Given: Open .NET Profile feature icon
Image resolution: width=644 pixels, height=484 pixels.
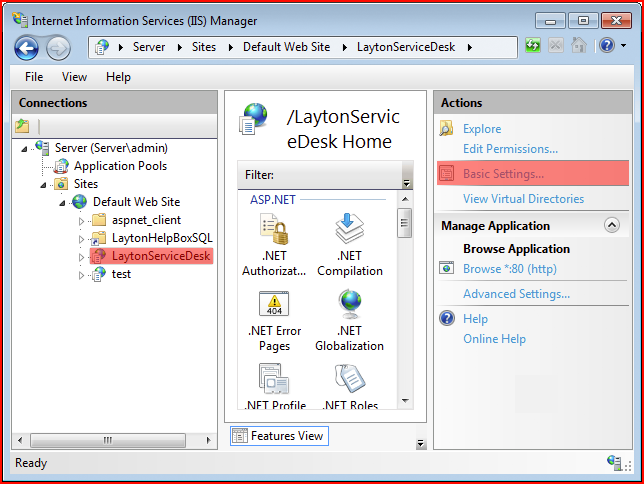Looking at the screenshot, I should point(274,378).
